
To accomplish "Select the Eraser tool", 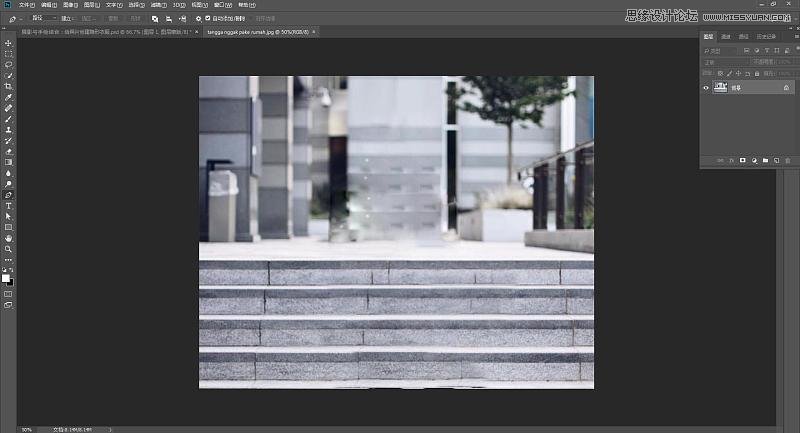I will pos(8,151).
